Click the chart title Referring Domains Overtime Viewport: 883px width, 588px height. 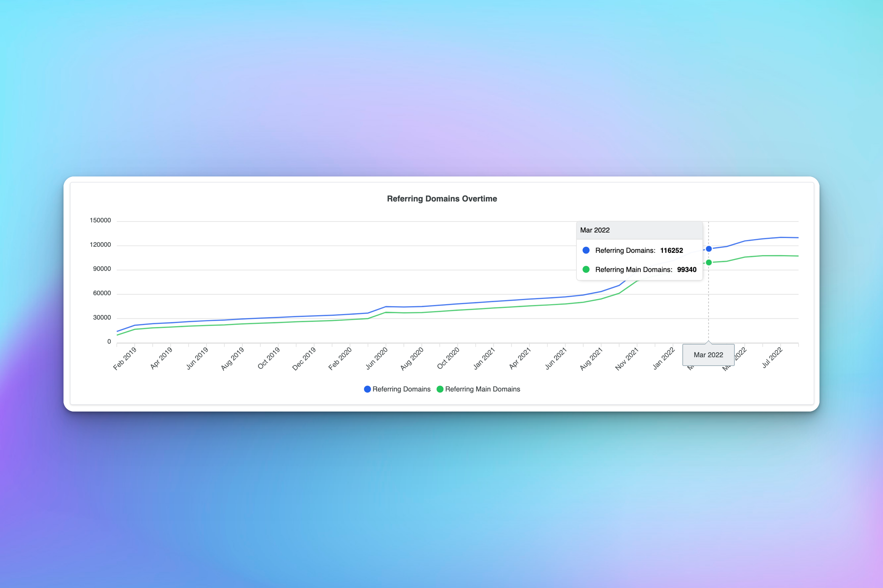[442, 199]
